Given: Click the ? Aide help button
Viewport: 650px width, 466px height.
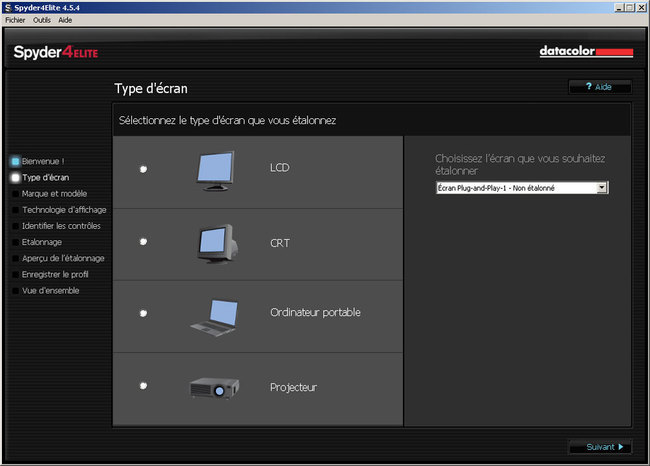Looking at the screenshot, I should click(600, 87).
